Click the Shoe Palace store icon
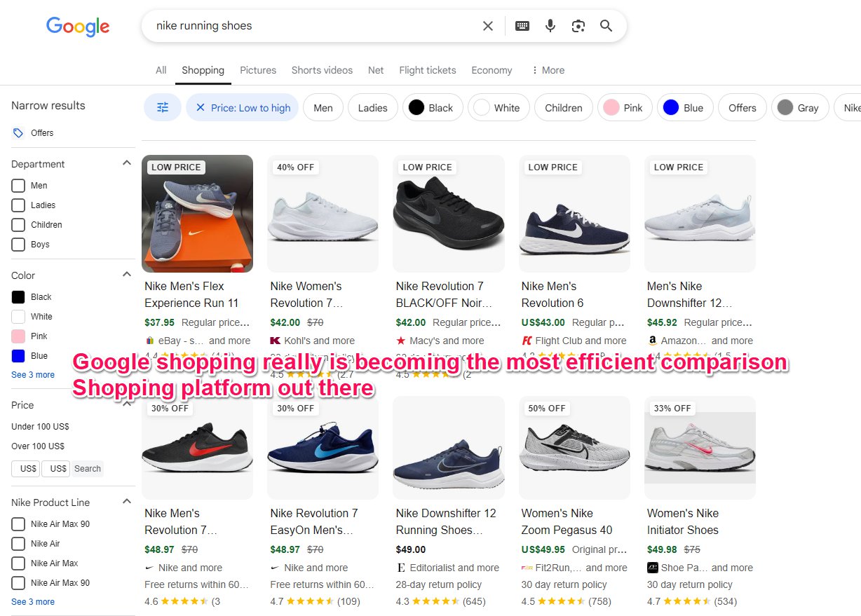Viewport: 861px width, 616px height. click(653, 568)
